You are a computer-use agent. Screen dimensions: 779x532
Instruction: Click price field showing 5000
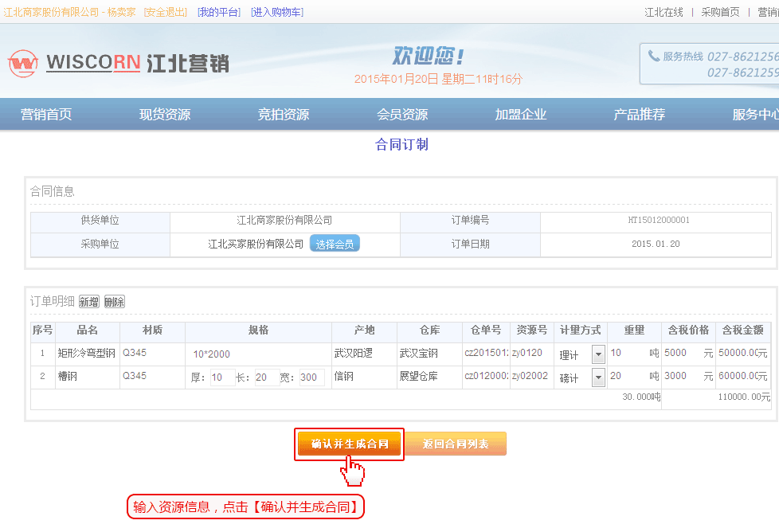(x=682, y=353)
